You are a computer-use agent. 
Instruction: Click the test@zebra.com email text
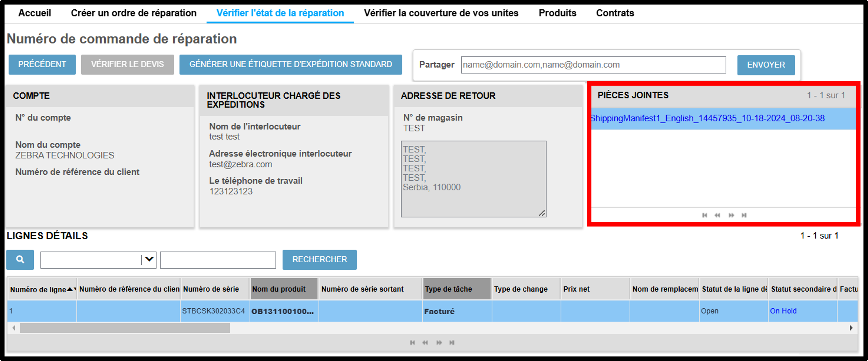241,164
